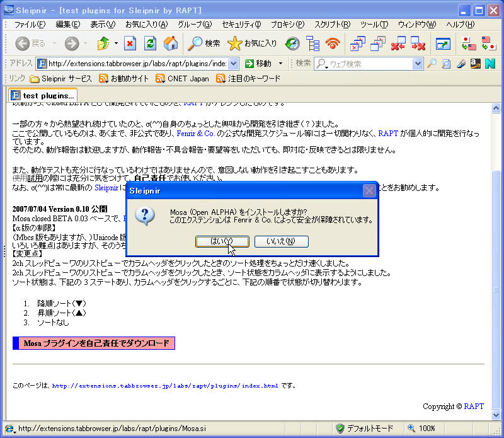Refresh the page with the reload icon
Image resolution: width=504 pixels, height=438 pixels.
tap(150, 43)
